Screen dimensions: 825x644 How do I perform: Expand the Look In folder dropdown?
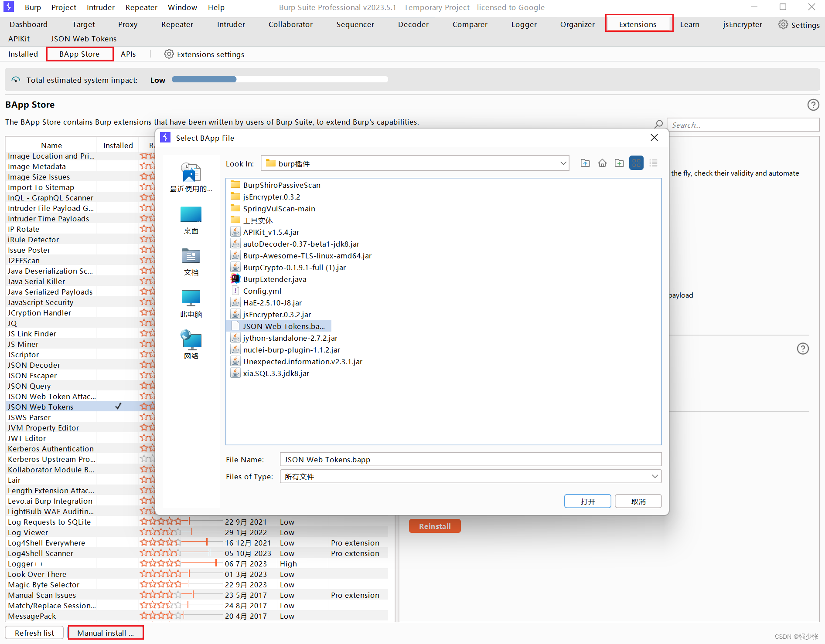point(563,163)
